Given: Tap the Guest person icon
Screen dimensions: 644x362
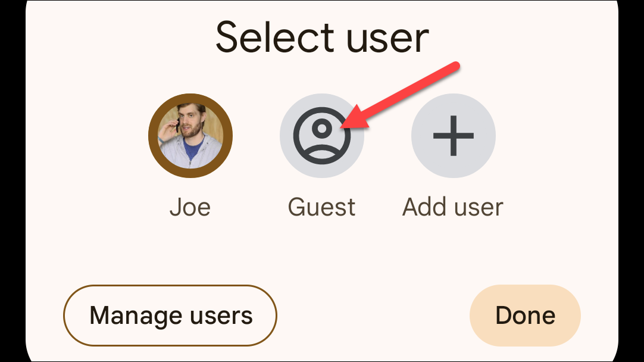Looking at the screenshot, I should point(321,136).
